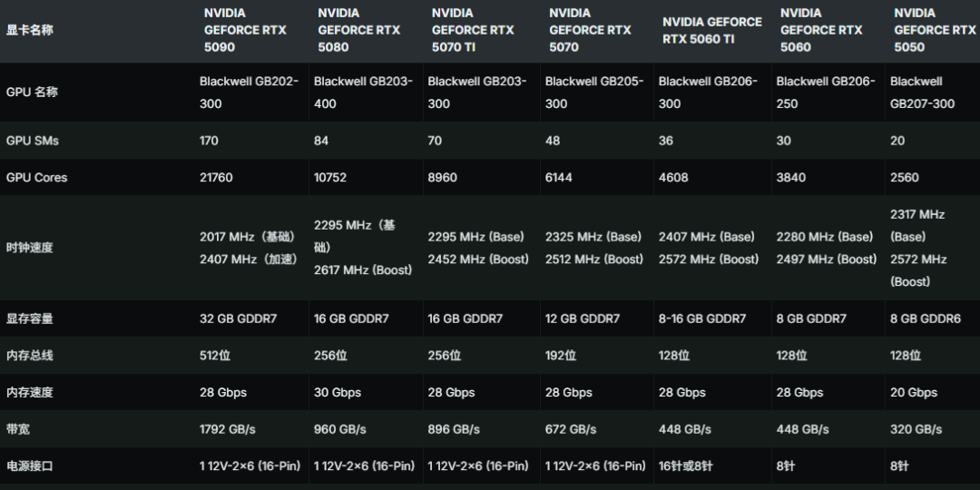The image size is (980, 490).
Task: Click the NVIDIA GeForce RTX 5090 column header
Action: click(x=245, y=30)
